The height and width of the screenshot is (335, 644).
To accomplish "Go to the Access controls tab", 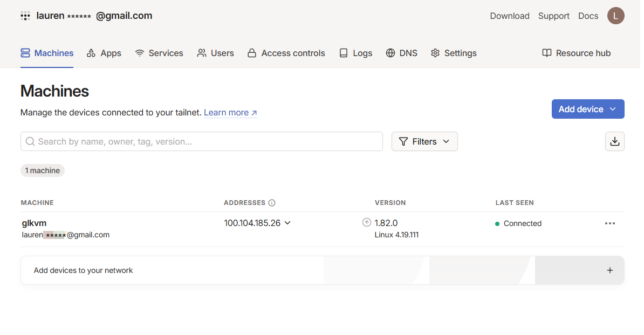I will (x=286, y=53).
